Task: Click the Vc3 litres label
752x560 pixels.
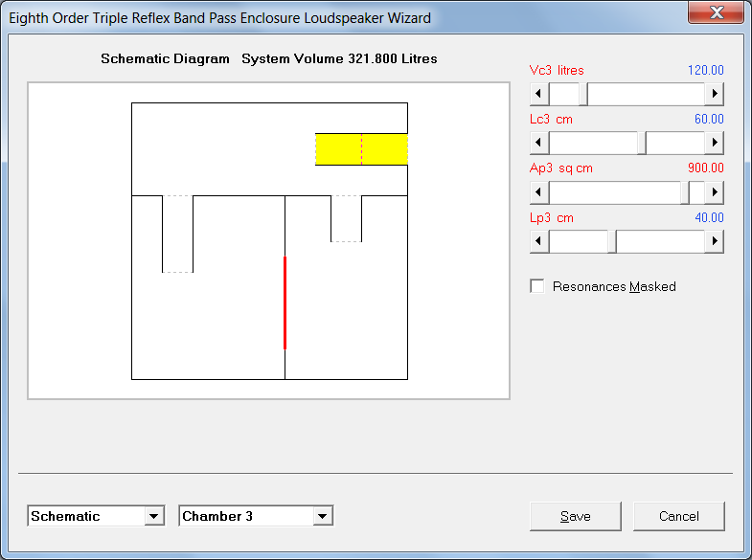Action: point(557,71)
